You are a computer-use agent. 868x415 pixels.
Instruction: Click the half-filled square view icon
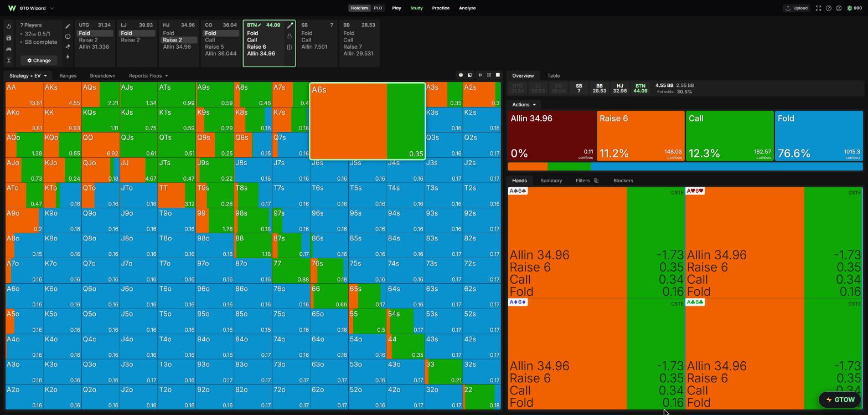tap(470, 75)
